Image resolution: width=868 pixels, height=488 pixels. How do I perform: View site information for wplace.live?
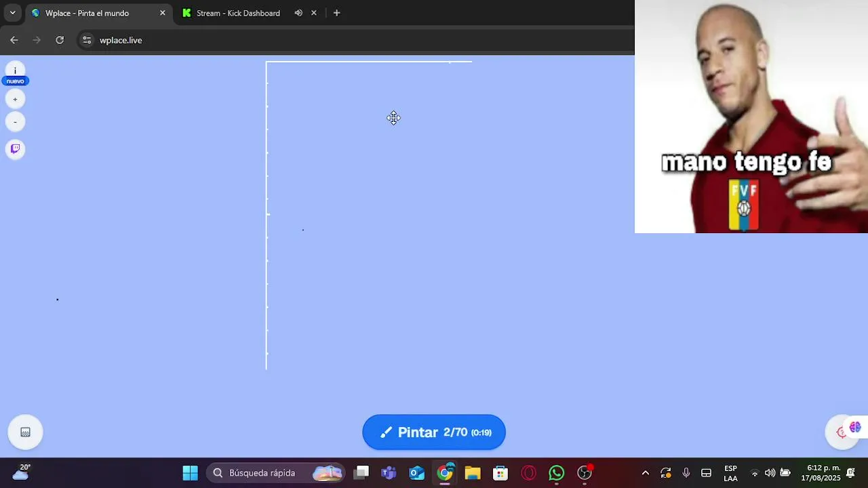pos(87,40)
